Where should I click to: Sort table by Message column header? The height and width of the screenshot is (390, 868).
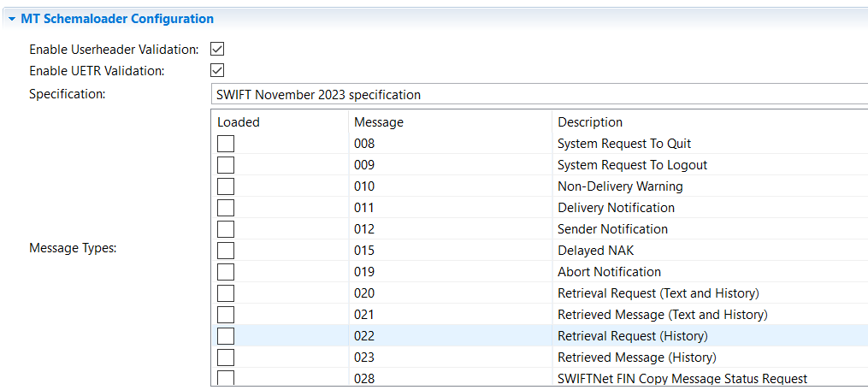point(451,121)
